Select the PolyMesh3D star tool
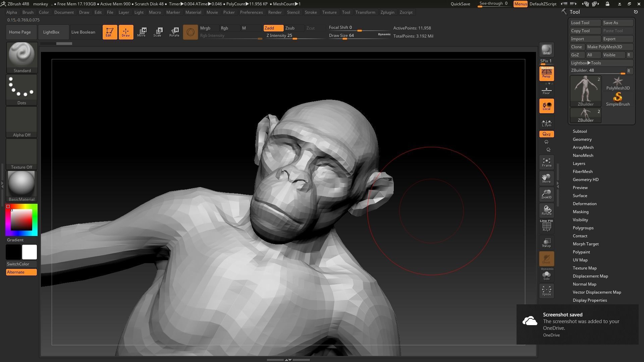Screen dimensions: 644x362 click(618, 83)
